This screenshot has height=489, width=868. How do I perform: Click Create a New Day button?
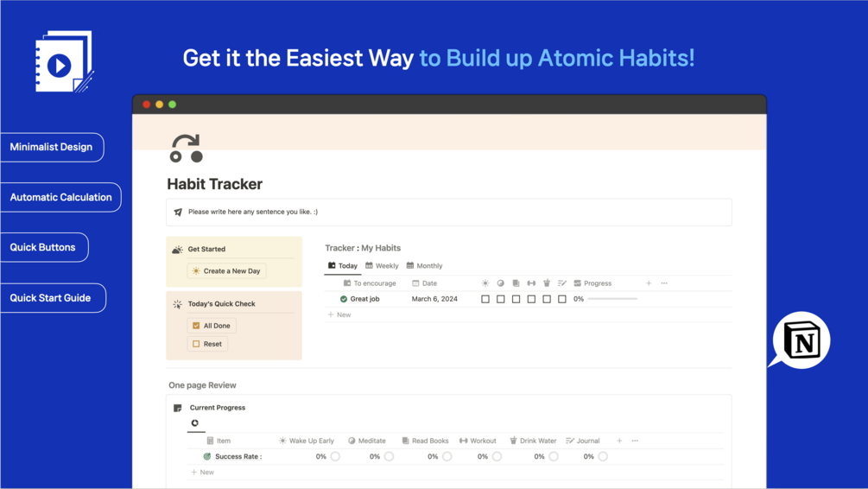tap(227, 270)
